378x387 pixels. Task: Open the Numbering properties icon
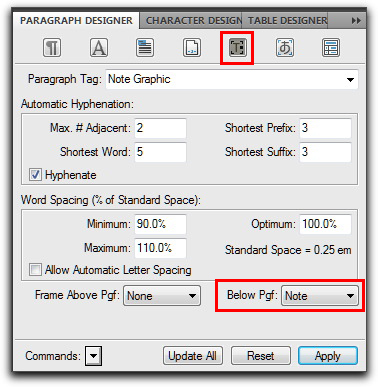(x=192, y=48)
